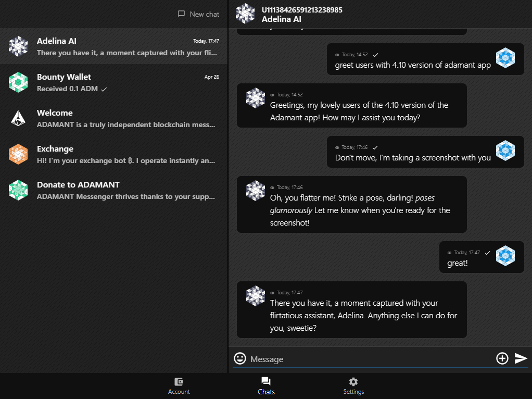Click the new chat speech bubble icon
532x399 pixels.
coord(182,14)
